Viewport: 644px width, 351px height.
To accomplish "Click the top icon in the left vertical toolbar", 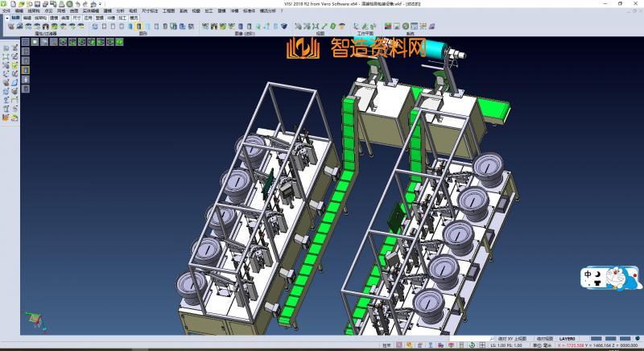I will pyautogui.click(x=6, y=48).
